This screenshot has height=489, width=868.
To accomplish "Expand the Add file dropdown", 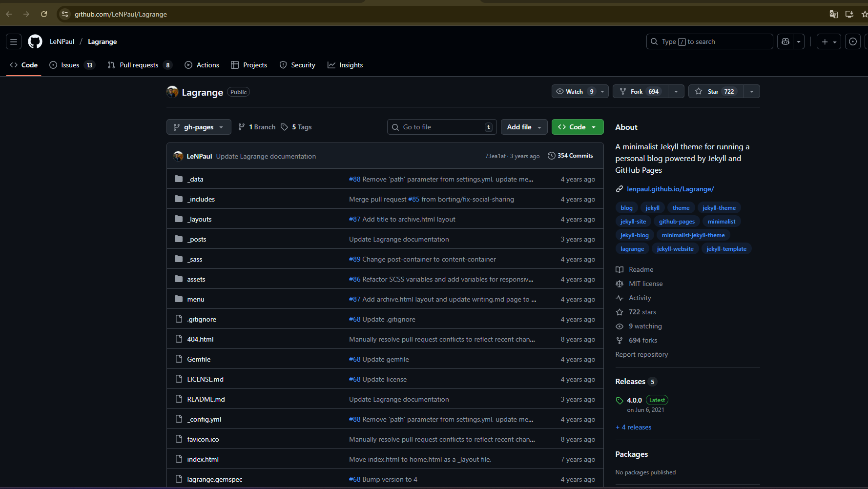I will pyautogui.click(x=524, y=127).
